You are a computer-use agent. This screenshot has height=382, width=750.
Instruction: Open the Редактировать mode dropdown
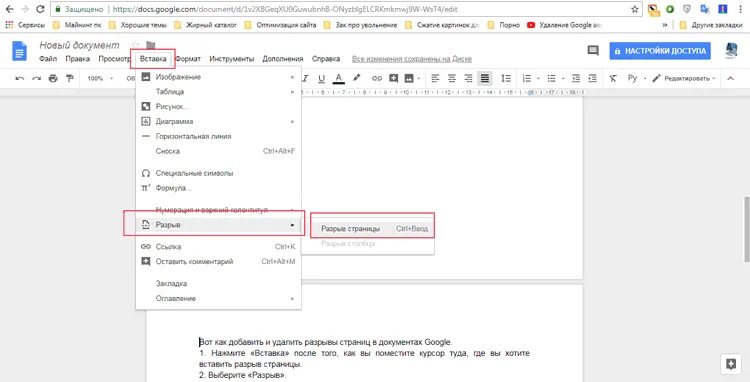pyautogui.click(x=684, y=78)
